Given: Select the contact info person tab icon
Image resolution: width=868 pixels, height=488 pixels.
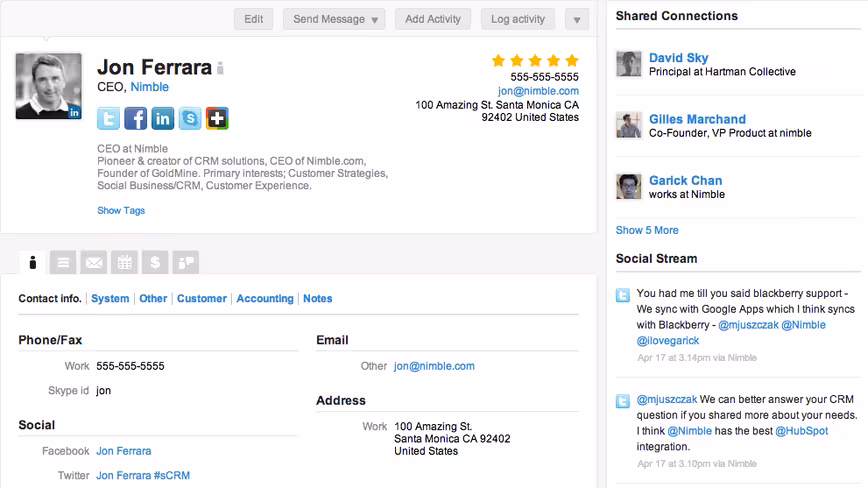Looking at the screenshot, I should [x=33, y=262].
